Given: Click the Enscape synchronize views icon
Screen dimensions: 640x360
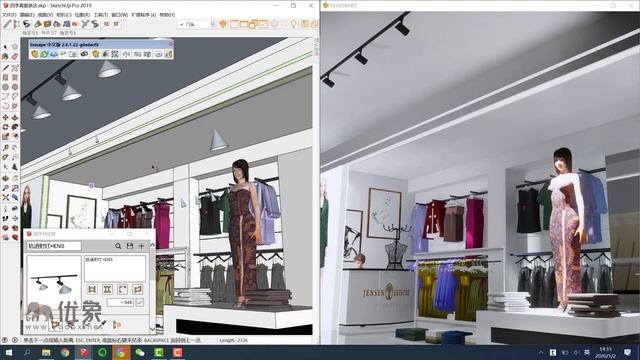Looking at the screenshot, I should [x=53, y=54].
